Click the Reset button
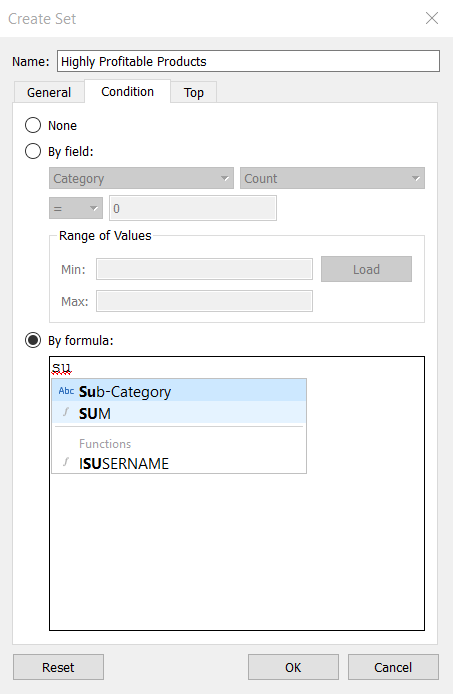 point(58,667)
